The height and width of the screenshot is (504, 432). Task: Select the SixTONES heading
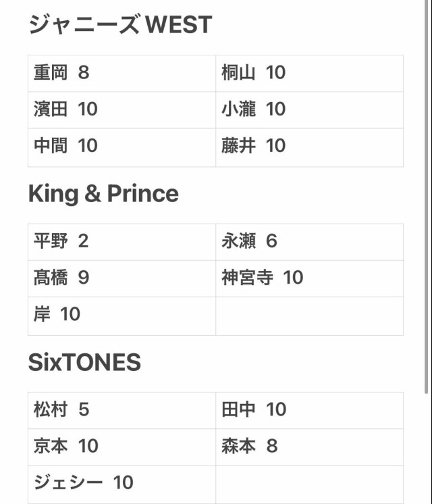point(84,362)
